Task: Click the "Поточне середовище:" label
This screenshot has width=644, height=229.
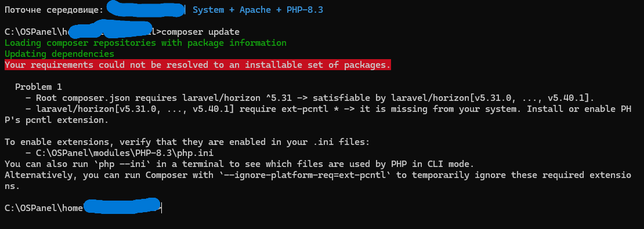Action: tap(54, 10)
